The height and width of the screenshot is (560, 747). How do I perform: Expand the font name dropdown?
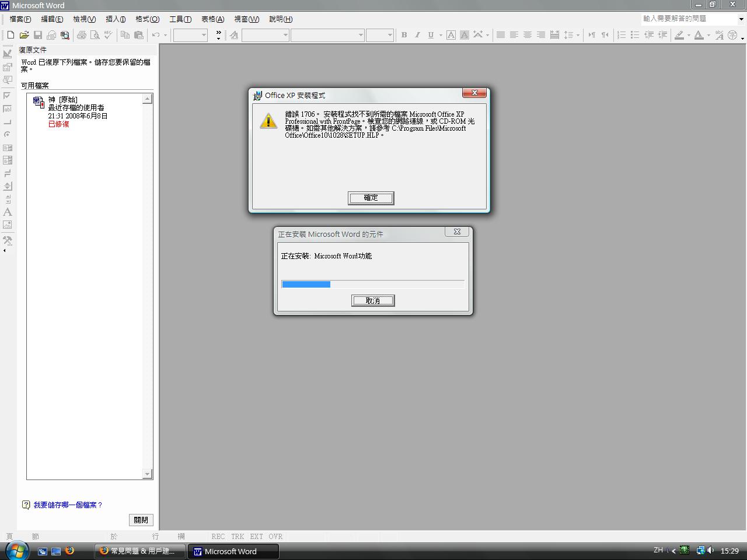click(x=361, y=35)
